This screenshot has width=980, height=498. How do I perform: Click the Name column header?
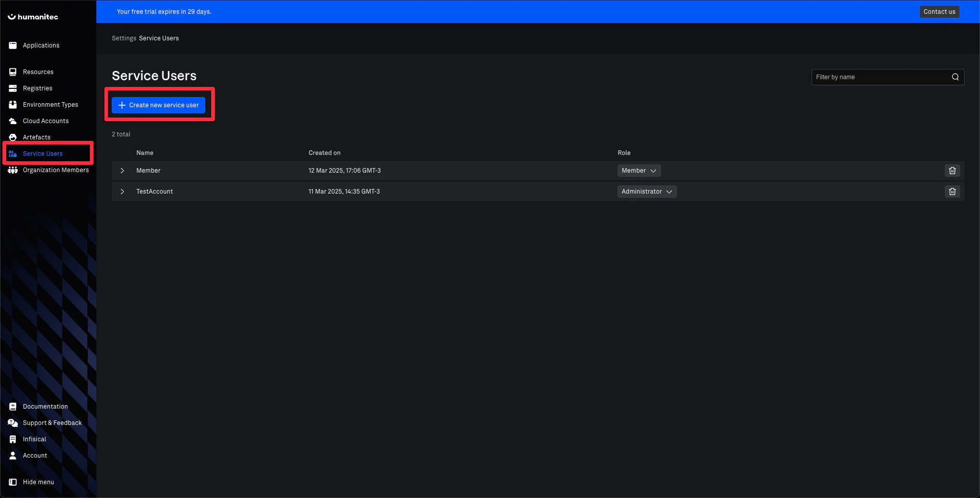point(145,153)
